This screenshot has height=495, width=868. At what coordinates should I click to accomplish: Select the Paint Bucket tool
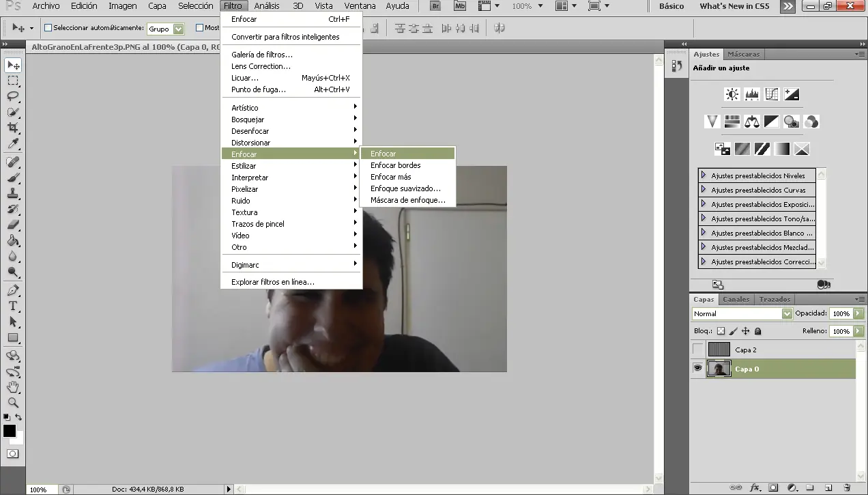click(x=13, y=240)
